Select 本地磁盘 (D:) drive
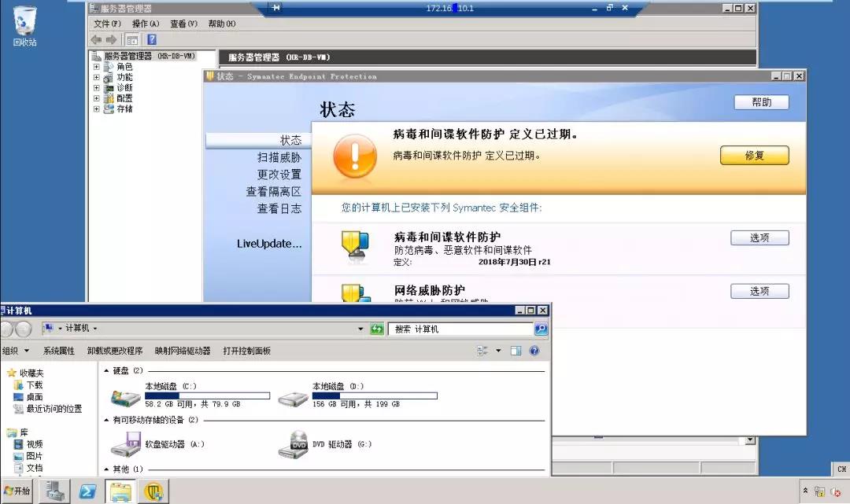The image size is (850, 504). tap(357, 395)
